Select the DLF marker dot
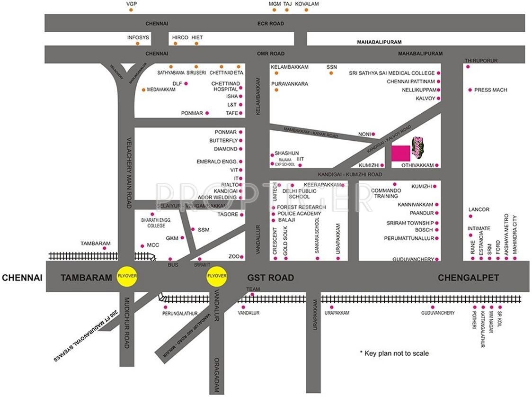 [186, 83]
